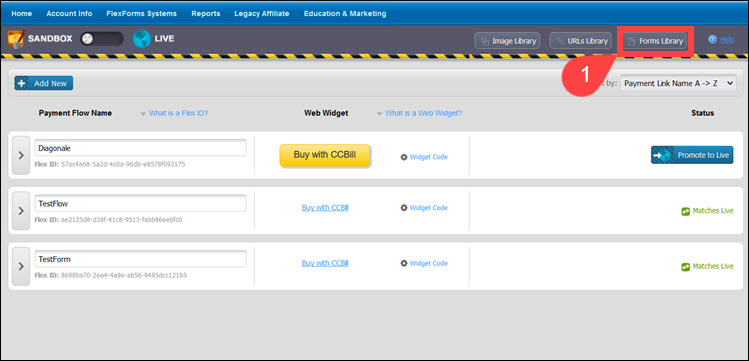Open the Image Library
749x361 pixels.
(507, 41)
